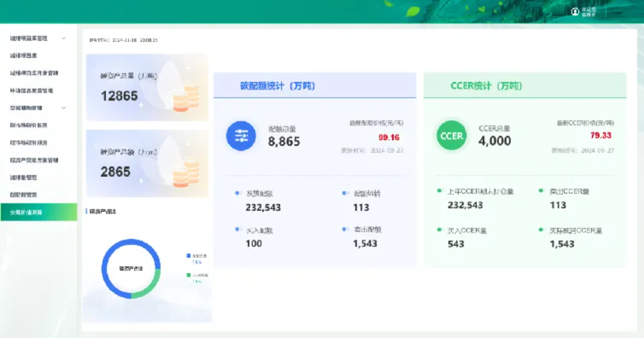Viewport: 644px width, 338px height.
Task: Click the timestamp at top of page
Action: click(124, 40)
